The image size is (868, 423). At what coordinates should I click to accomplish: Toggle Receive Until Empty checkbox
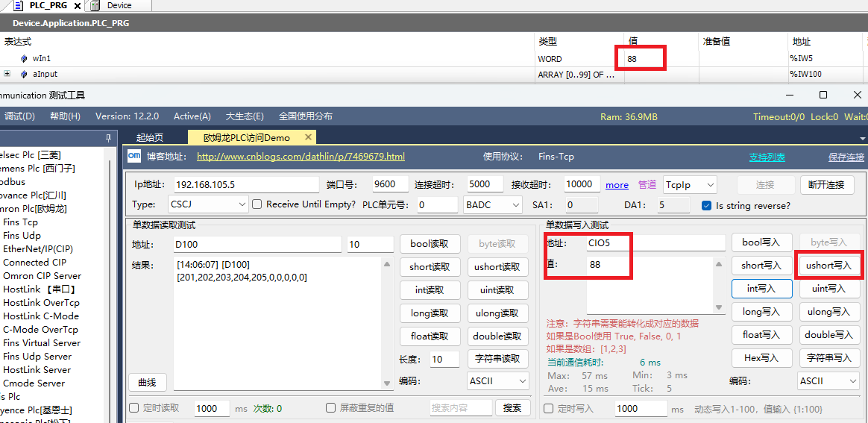pyautogui.click(x=257, y=204)
